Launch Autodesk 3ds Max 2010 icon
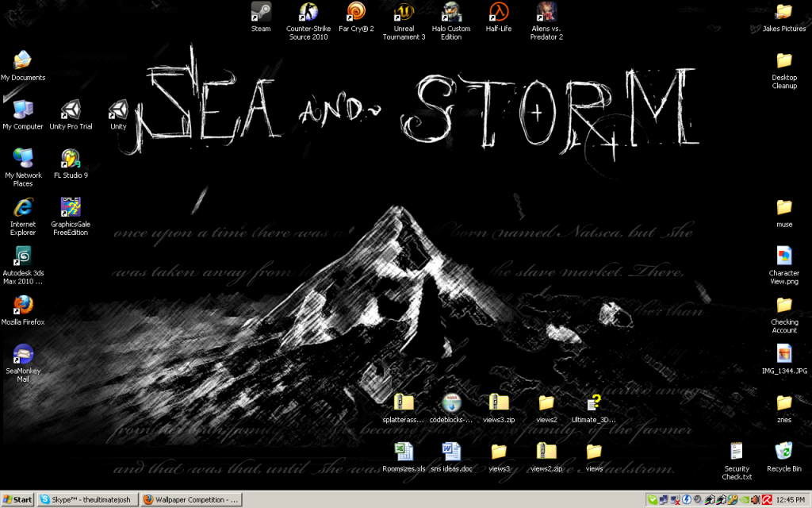Viewport: 812px width, 508px height. pos(23,256)
